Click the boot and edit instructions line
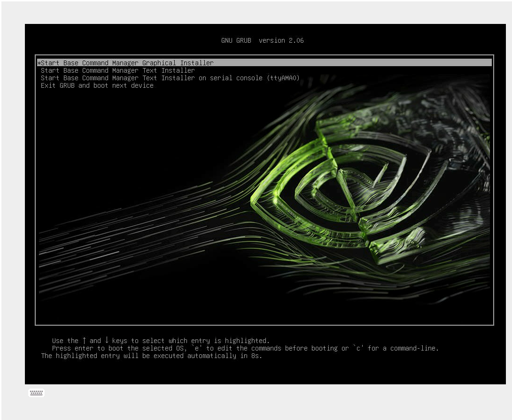Viewport: 512px width, 420px height. pos(245,348)
